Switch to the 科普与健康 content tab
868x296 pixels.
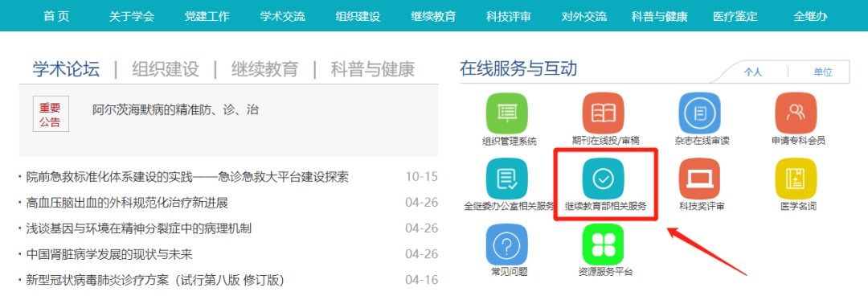(373, 69)
